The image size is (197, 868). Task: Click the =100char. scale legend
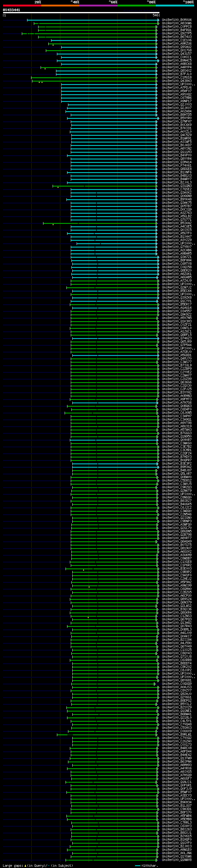147,865
